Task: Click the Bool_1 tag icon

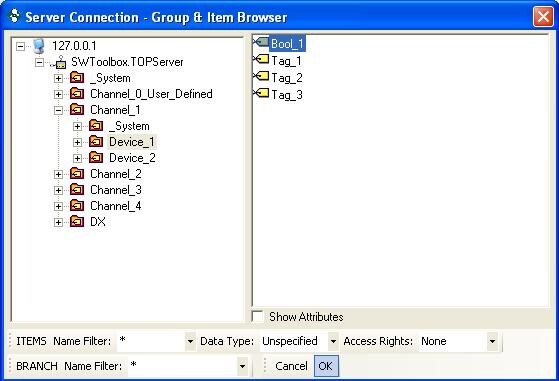Action: 261,42
